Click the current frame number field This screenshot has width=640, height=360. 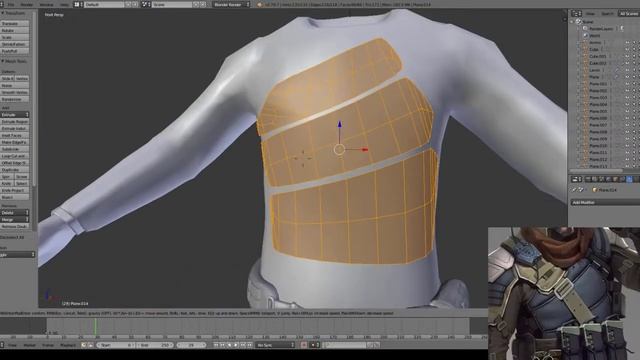[x=192, y=345]
